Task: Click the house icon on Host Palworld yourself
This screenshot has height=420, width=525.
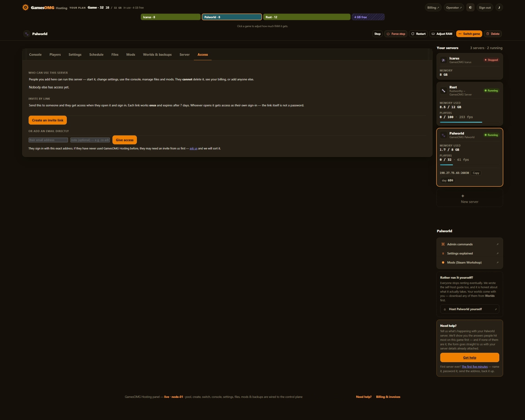Action: point(445,309)
